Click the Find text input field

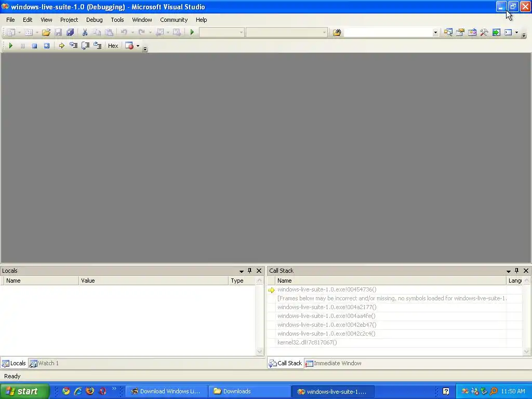point(388,32)
